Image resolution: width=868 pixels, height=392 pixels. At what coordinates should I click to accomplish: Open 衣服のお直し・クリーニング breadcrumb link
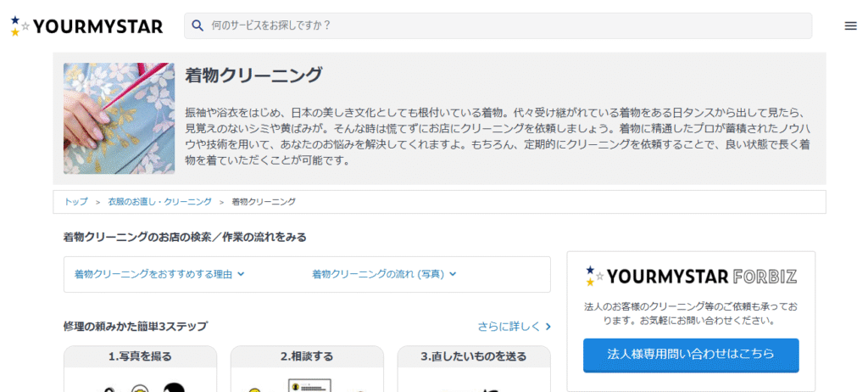click(159, 202)
